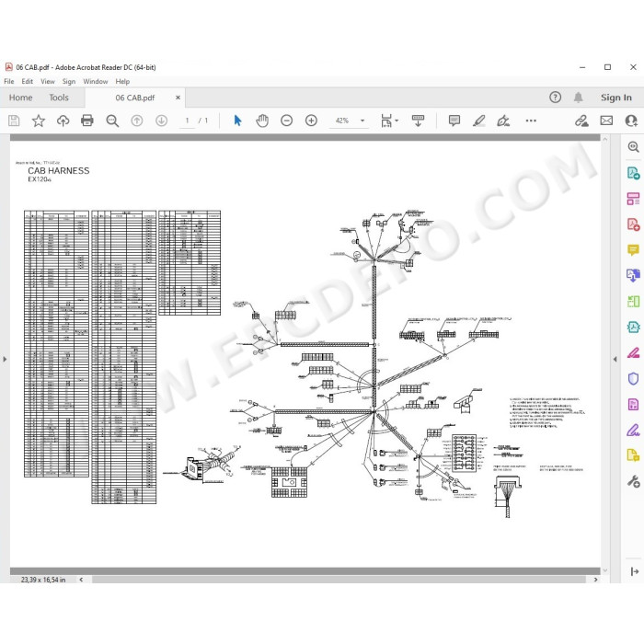Open the zoom level dropdown arrow

(362, 121)
